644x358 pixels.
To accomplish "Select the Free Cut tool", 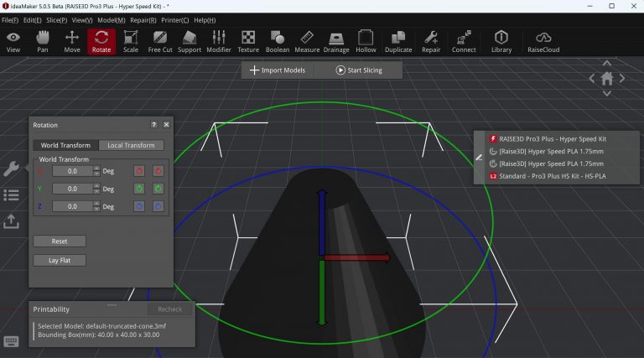I will (159, 41).
